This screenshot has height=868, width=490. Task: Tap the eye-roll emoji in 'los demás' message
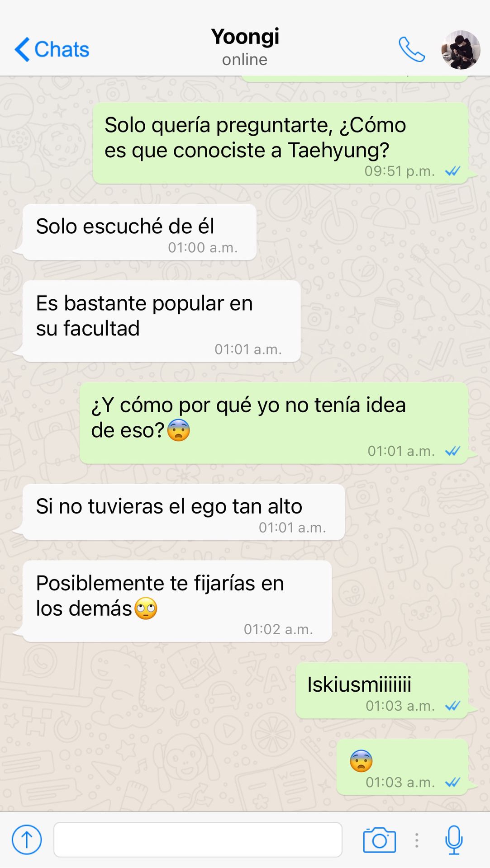[x=146, y=608]
